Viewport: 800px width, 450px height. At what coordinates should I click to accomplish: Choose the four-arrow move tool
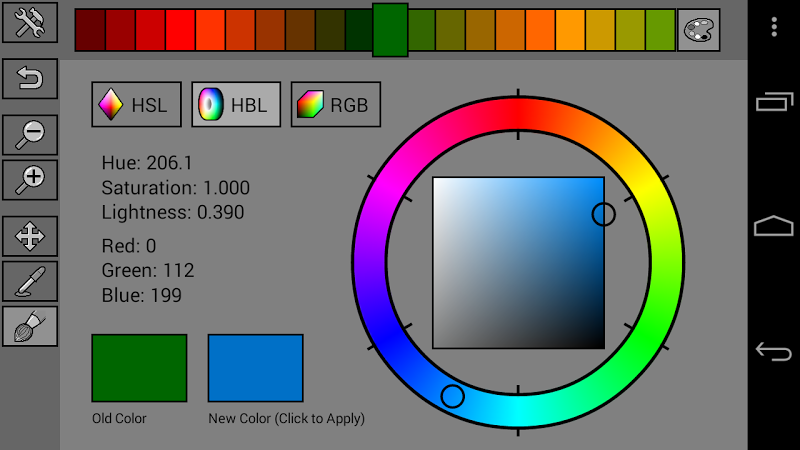click(30, 236)
